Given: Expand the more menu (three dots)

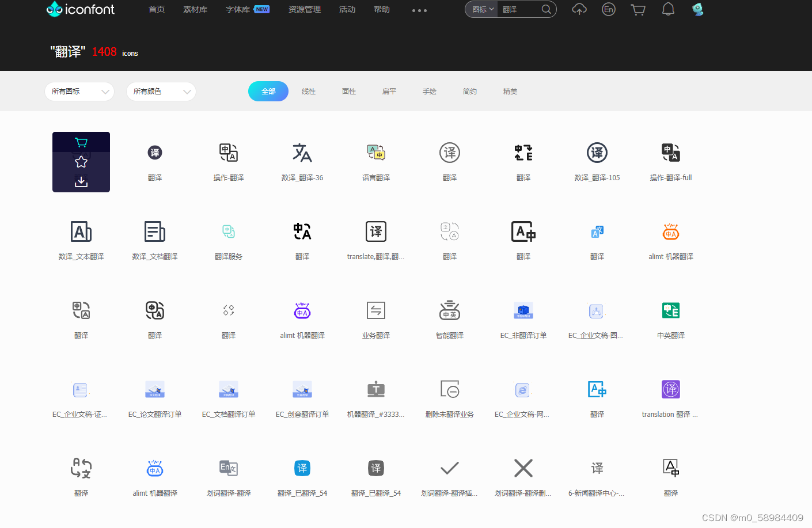Looking at the screenshot, I should click(x=419, y=10).
